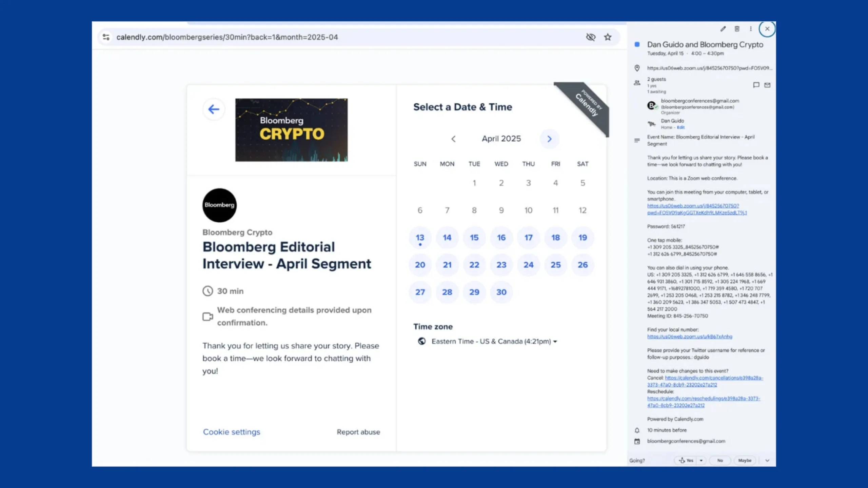
Task: Open the Calendly reschedule link
Action: (x=704, y=402)
